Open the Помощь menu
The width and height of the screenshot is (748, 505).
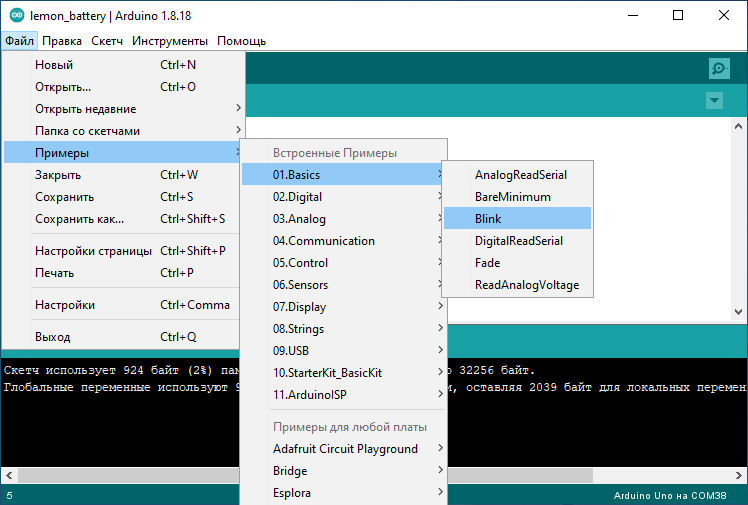click(241, 41)
